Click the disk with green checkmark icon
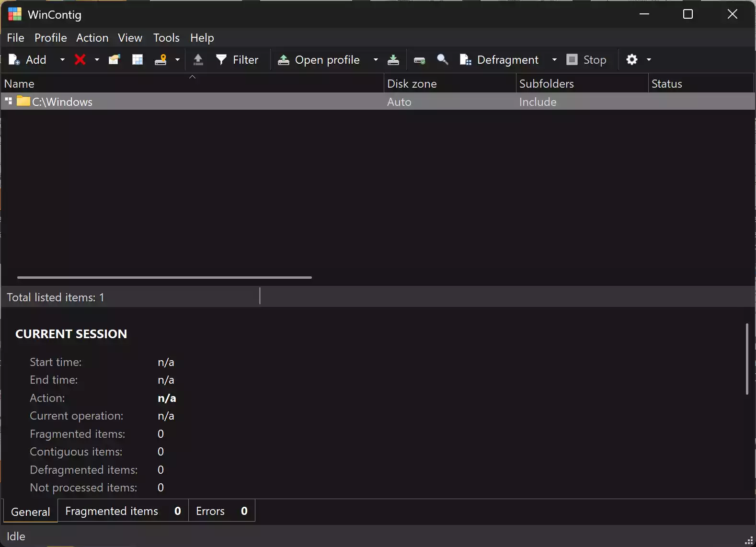The height and width of the screenshot is (547, 756). (x=419, y=60)
